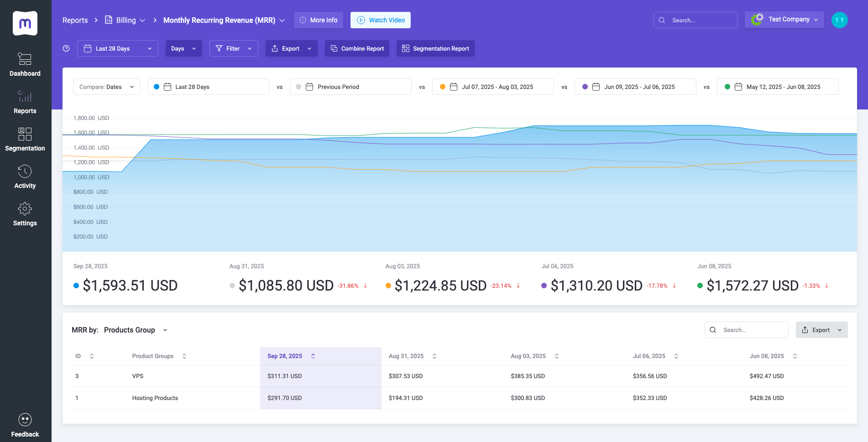Click the home logo icon

[25, 23]
